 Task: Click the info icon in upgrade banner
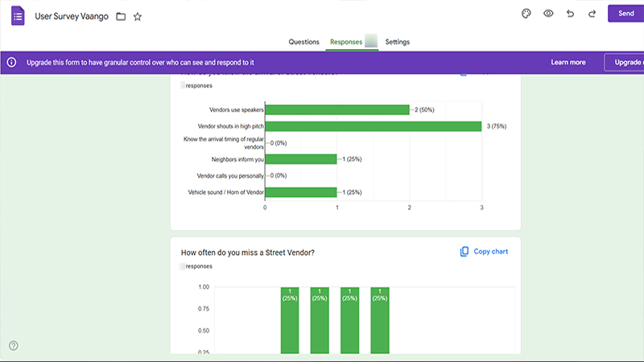point(12,62)
